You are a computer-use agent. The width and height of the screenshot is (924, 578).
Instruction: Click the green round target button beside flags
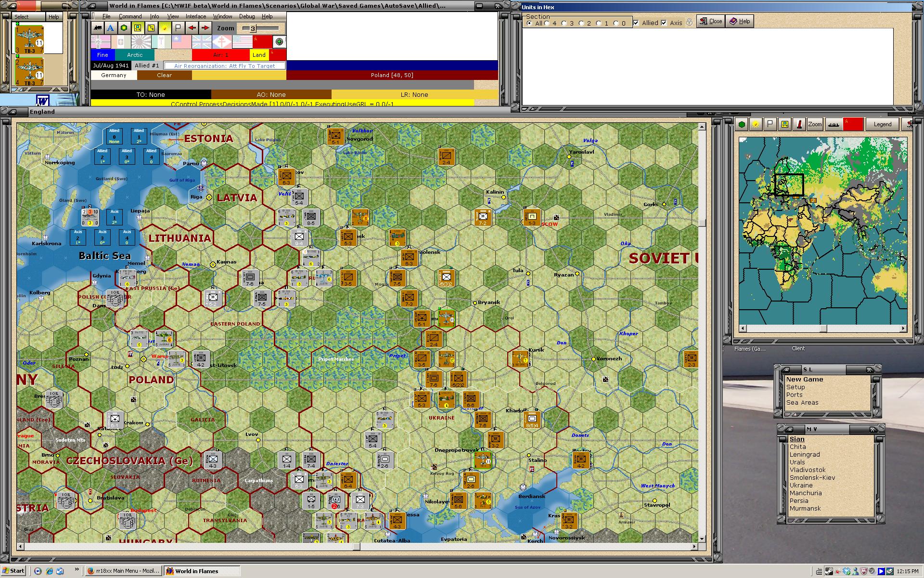coord(279,42)
